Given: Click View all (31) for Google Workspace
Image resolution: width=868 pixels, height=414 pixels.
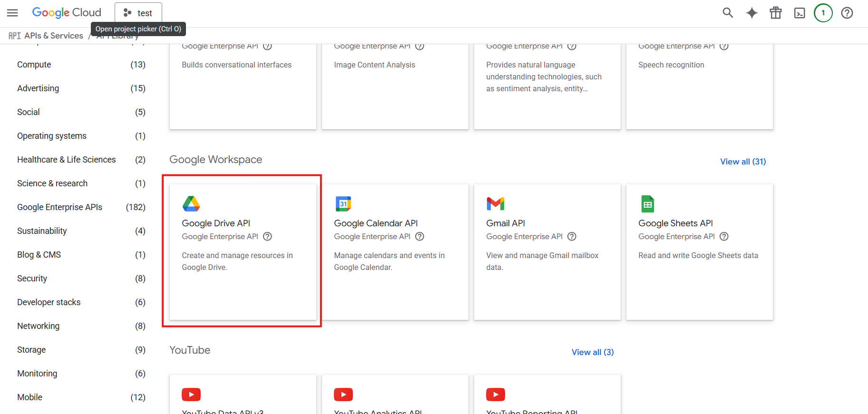Looking at the screenshot, I should pos(743,162).
